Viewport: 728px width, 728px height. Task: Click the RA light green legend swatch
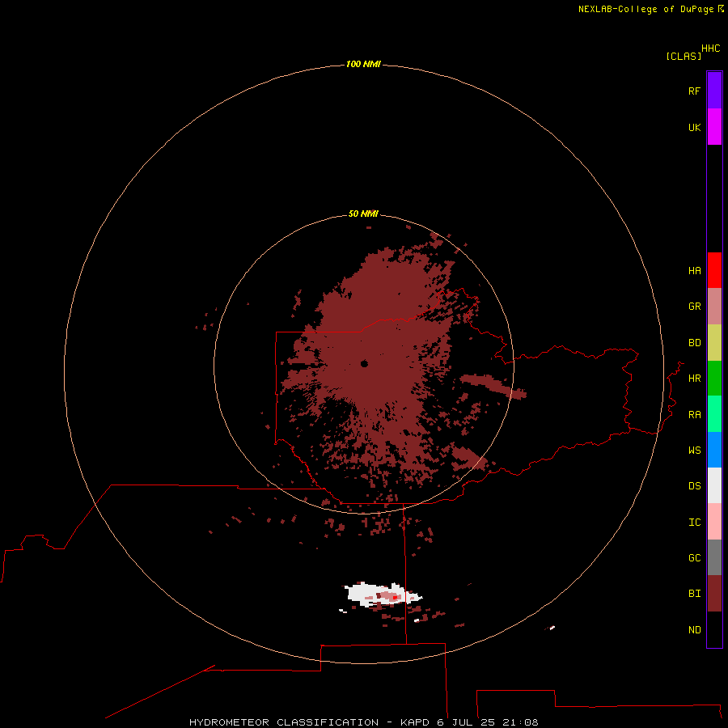point(714,414)
